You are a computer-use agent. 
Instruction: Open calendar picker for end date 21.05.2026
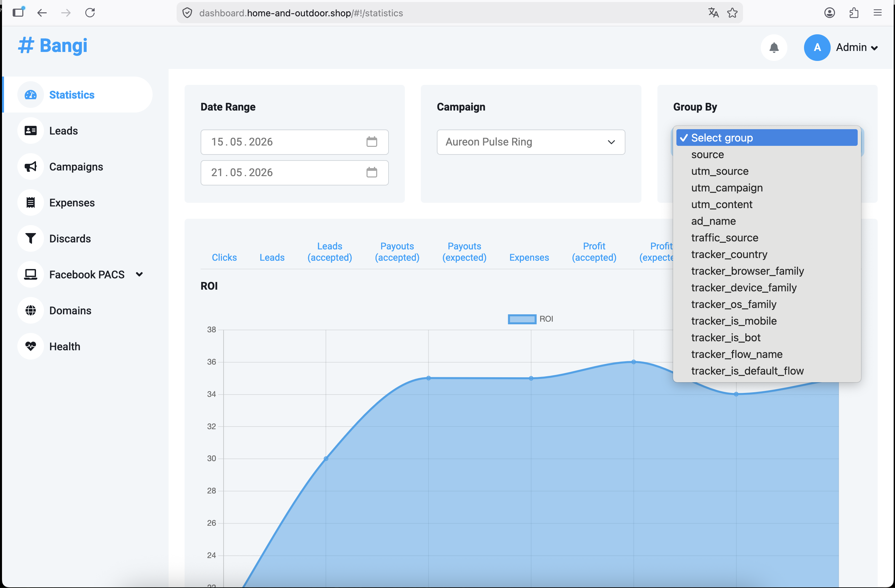(x=372, y=172)
